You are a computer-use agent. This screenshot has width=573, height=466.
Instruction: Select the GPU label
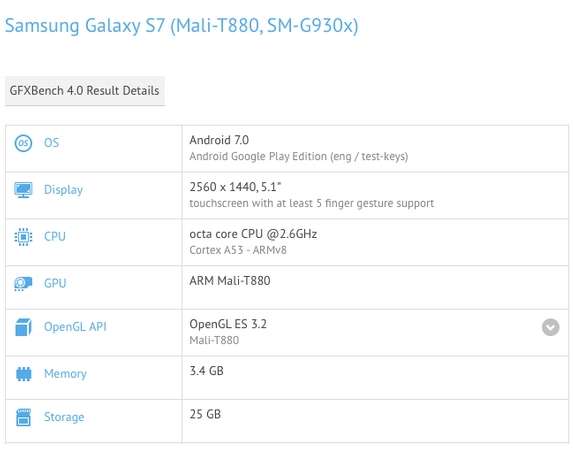tap(55, 283)
